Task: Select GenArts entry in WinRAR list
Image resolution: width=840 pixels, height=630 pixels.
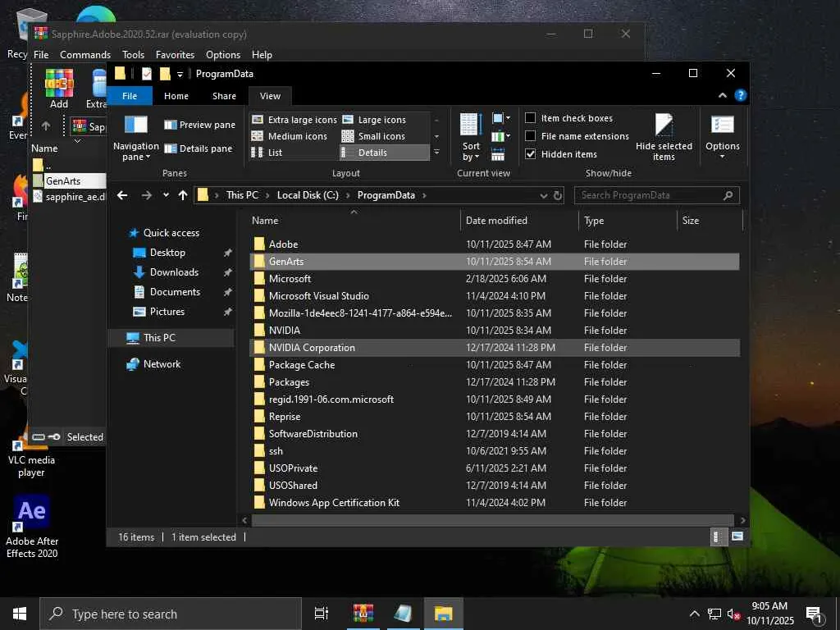Action: [69, 181]
